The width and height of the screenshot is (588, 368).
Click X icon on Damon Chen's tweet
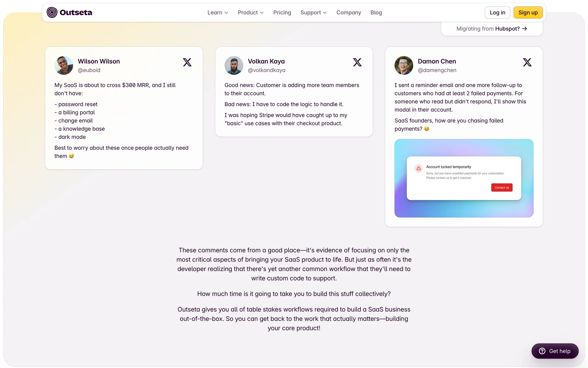coord(527,62)
